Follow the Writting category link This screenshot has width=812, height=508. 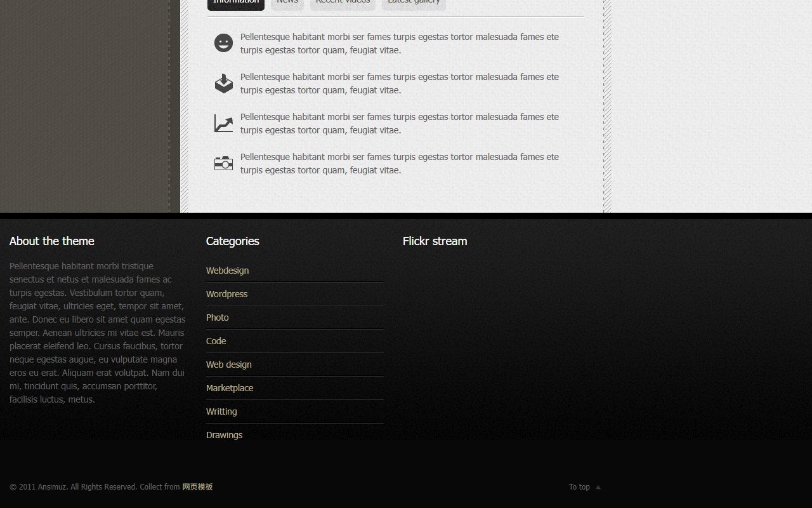pyautogui.click(x=221, y=411)
